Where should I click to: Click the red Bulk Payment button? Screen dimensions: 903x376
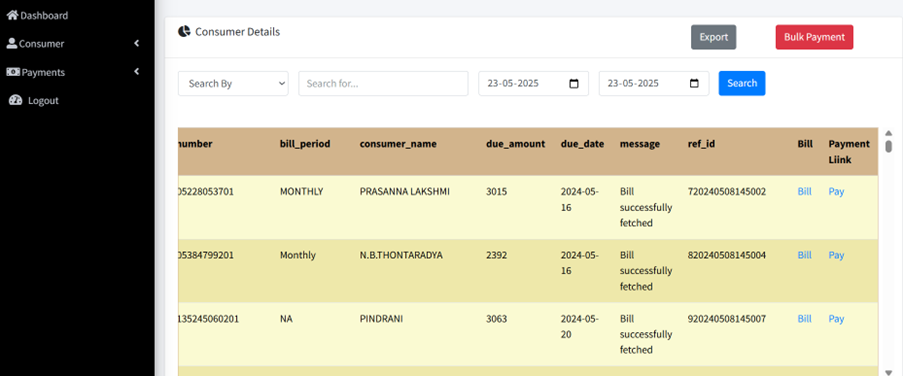[814, 37]
